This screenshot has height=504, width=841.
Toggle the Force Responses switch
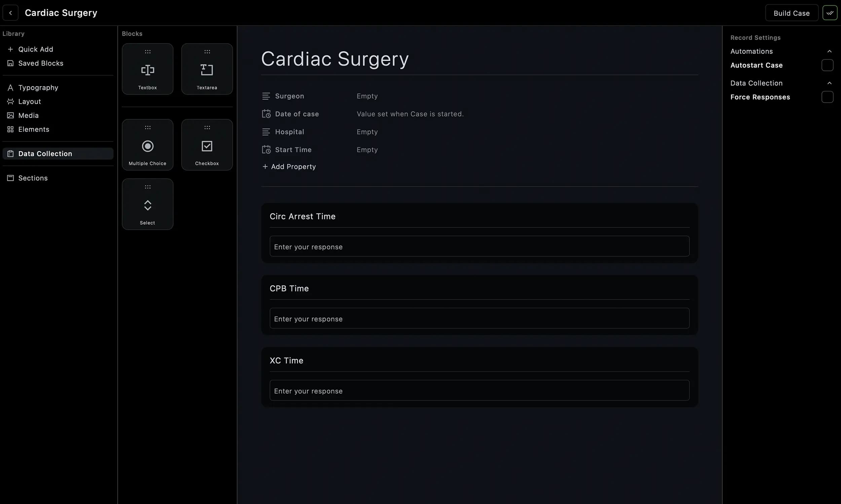pos(828,97)
